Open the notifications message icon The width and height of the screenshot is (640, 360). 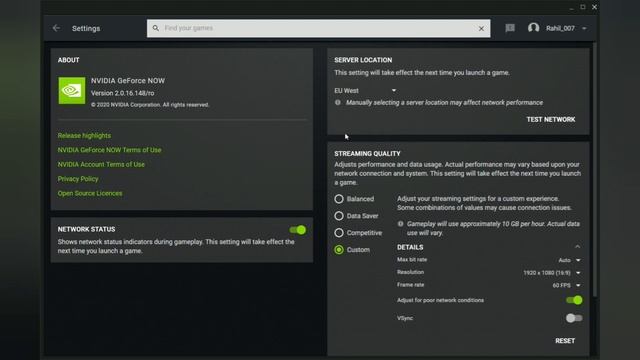point(510,28)
